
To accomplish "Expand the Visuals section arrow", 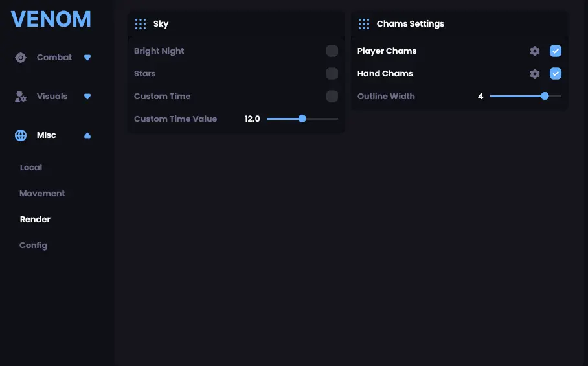I will (x=87, y=97).
